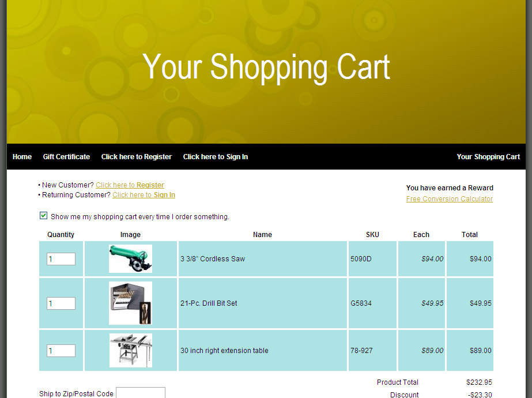The width and height of the screenshot is (532, 398).
Task: Click the 21-Pc. Drill Bit Set name
Action: point(209,303)
